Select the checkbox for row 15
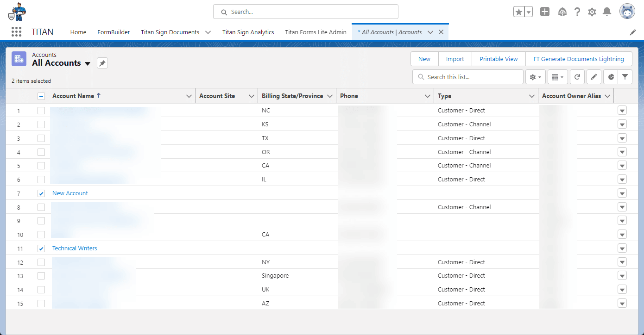 coord(41,304)
